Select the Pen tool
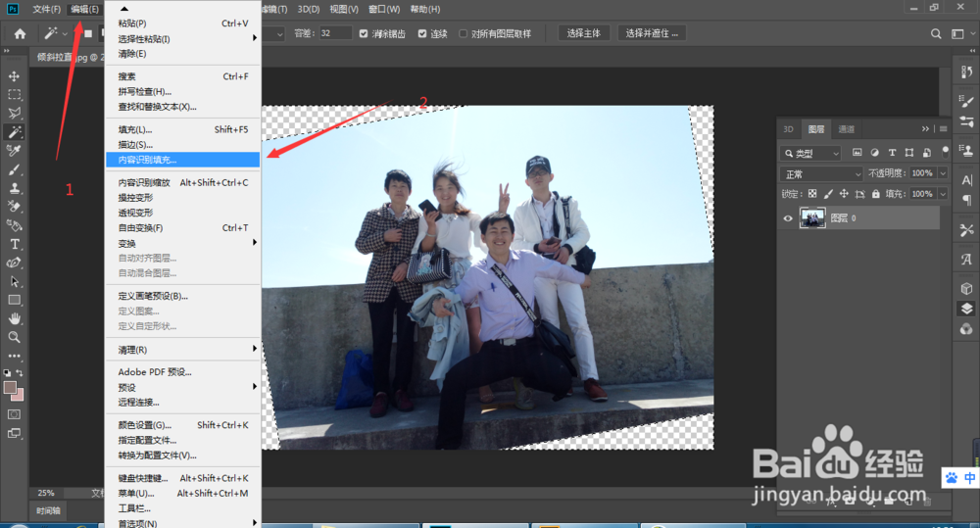 [14, 263]
